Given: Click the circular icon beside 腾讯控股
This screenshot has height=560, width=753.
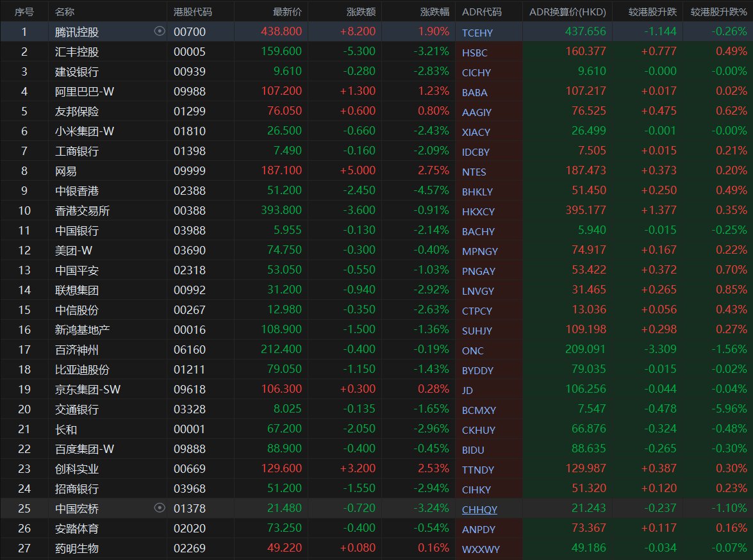Looking at the screenshot, I should (160, 31).
